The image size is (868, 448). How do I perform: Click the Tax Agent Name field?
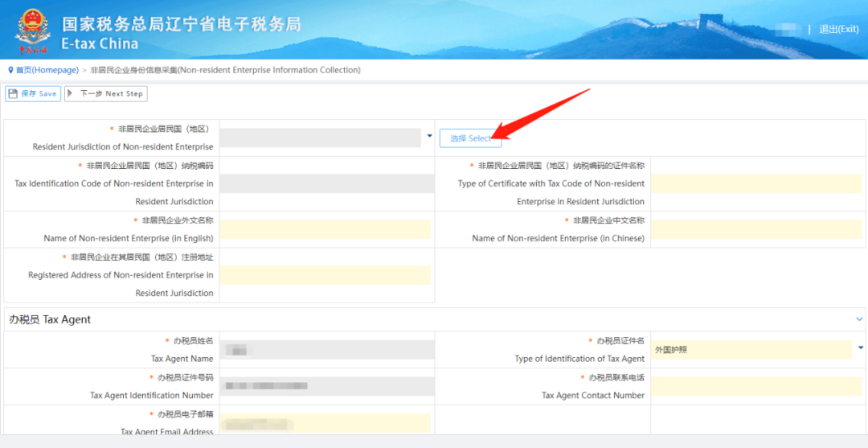click(325, 350)
